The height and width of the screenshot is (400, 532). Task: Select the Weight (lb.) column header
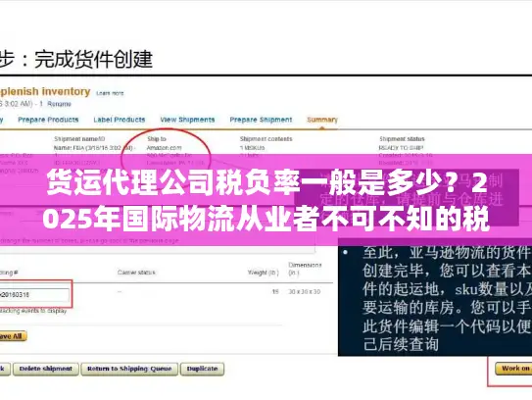tap(263, 273)
